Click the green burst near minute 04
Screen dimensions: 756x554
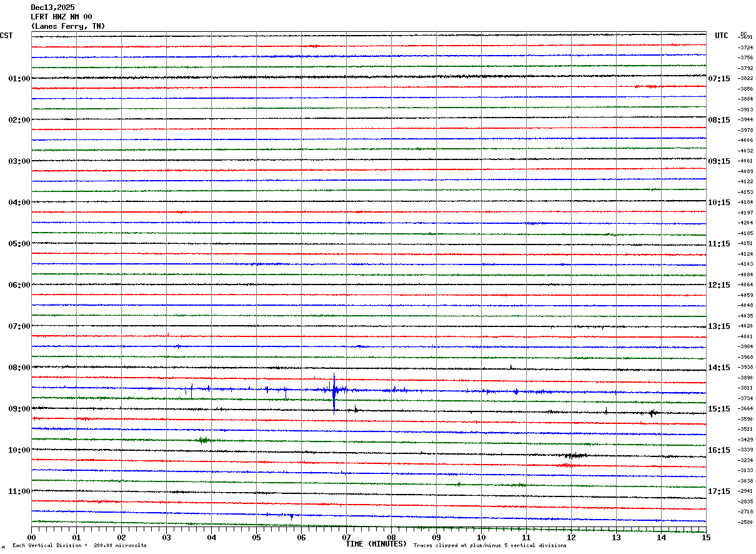[x=203, y=440]
